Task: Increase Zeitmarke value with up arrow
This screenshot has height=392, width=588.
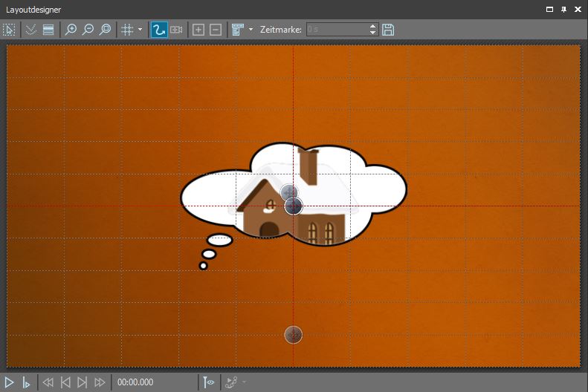Action: point(373,27)
